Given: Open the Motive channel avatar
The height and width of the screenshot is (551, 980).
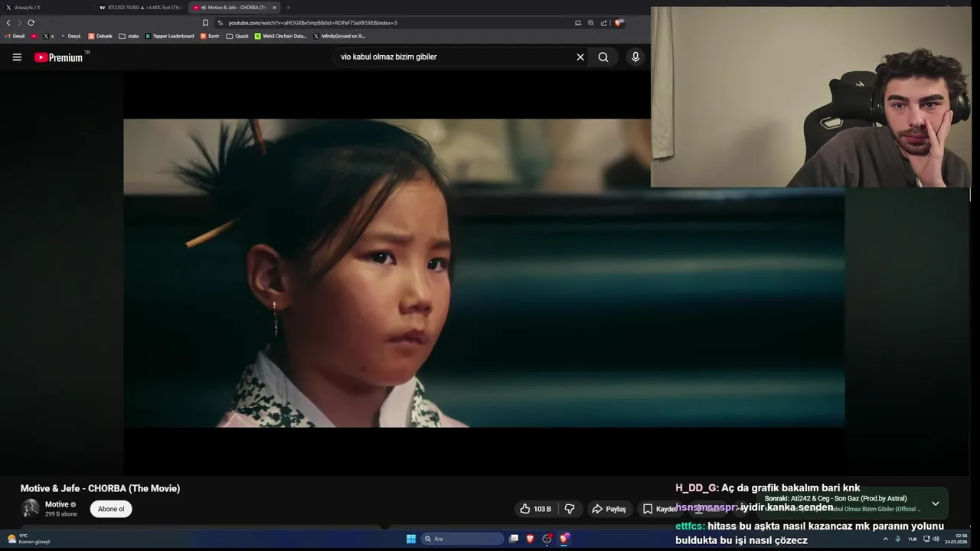Looking at the screenshot, I should point(30,508).
